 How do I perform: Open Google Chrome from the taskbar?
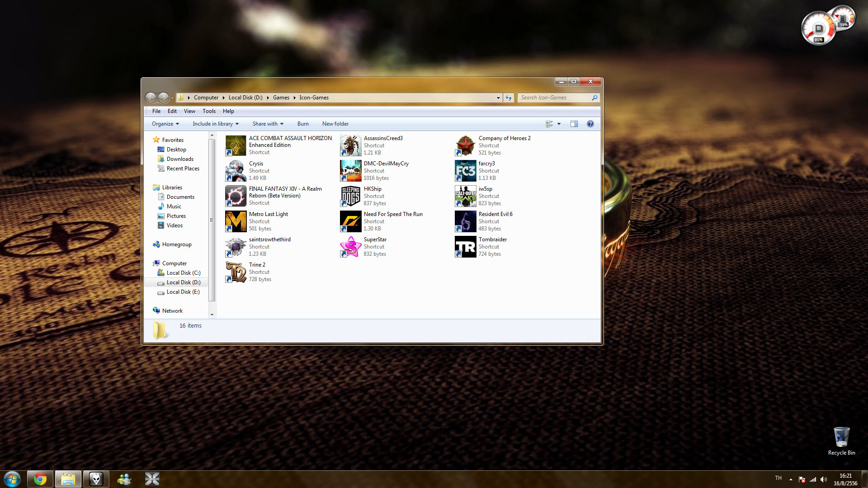40,479
